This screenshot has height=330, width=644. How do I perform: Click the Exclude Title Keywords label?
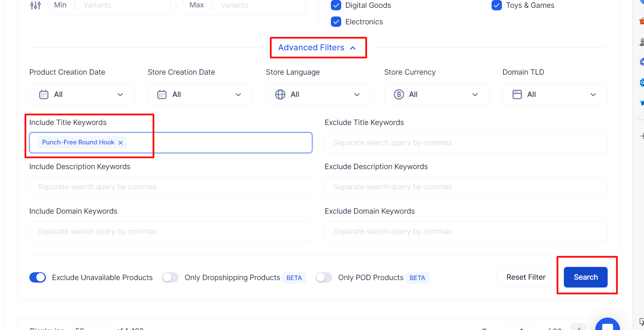coord(364,123)
